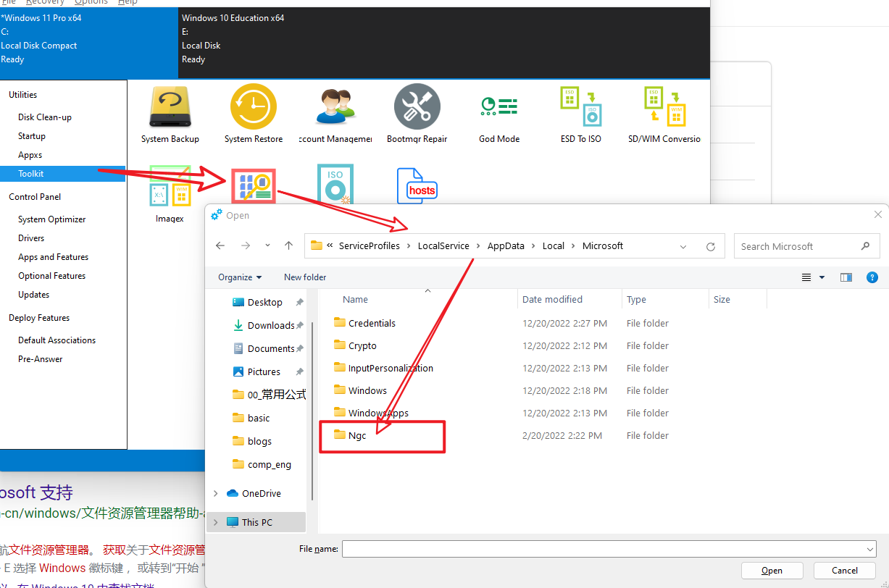Select the Windows 10 Education x64 image
Screen dimensions: 889x588
[x=443, y=42]
